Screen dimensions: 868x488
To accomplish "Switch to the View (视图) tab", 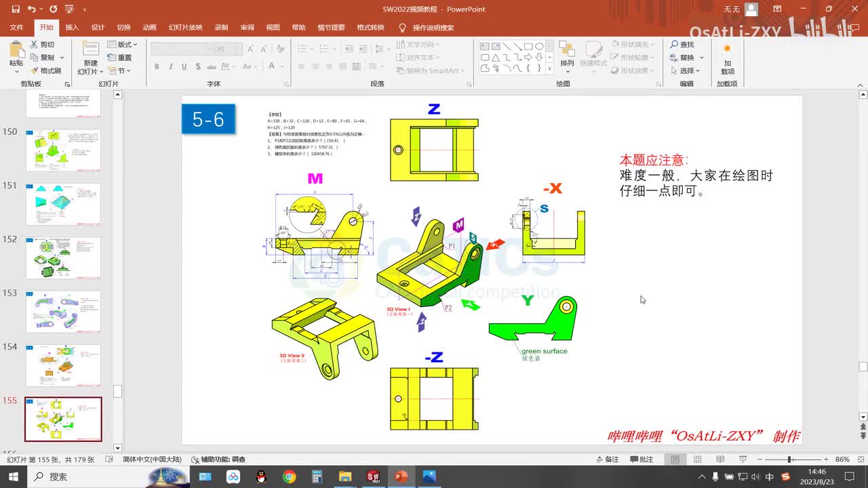I will click(273, 28).
